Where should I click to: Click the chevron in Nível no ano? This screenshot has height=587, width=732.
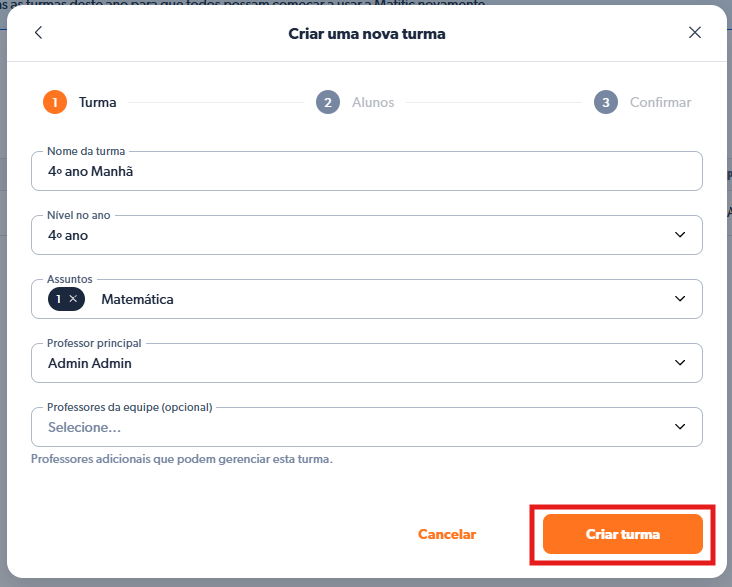680,235
